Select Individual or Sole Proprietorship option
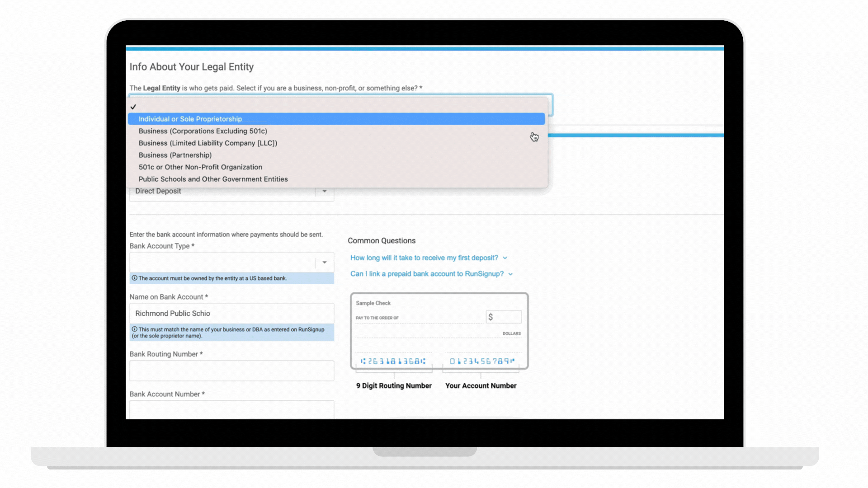Image resolution: width=868 pixels, height=488 pixels. [190, 119]
